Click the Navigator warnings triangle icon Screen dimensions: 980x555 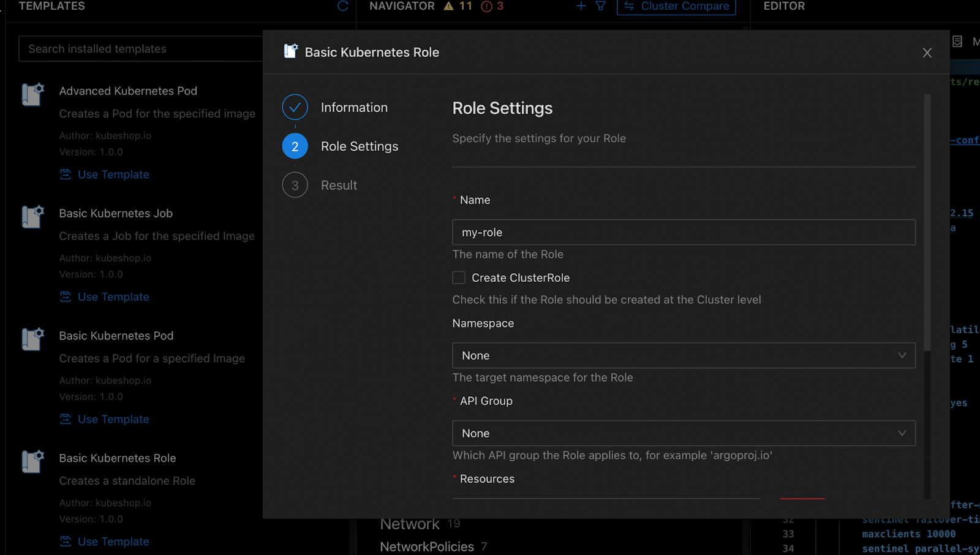[448, 6]
